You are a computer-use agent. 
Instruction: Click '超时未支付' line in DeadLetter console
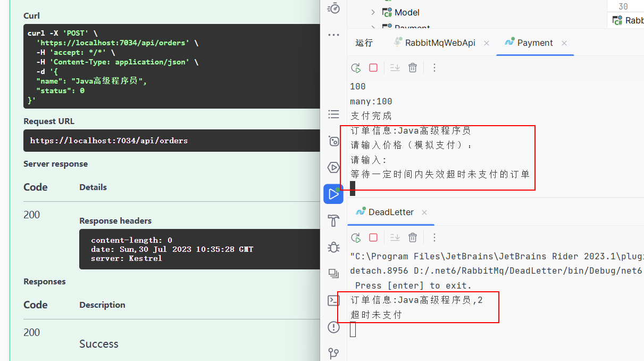[x=376, y=315]
